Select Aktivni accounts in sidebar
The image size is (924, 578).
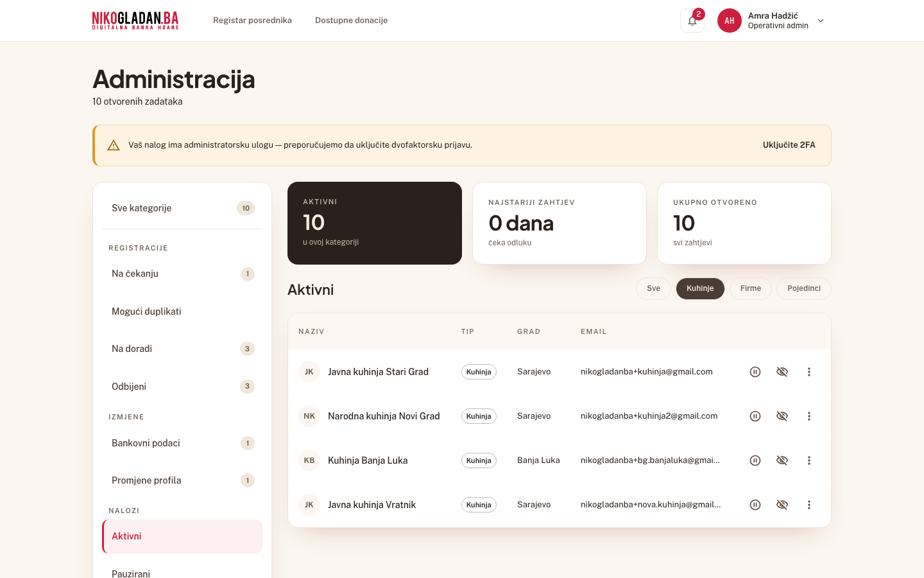coord(182,536)
